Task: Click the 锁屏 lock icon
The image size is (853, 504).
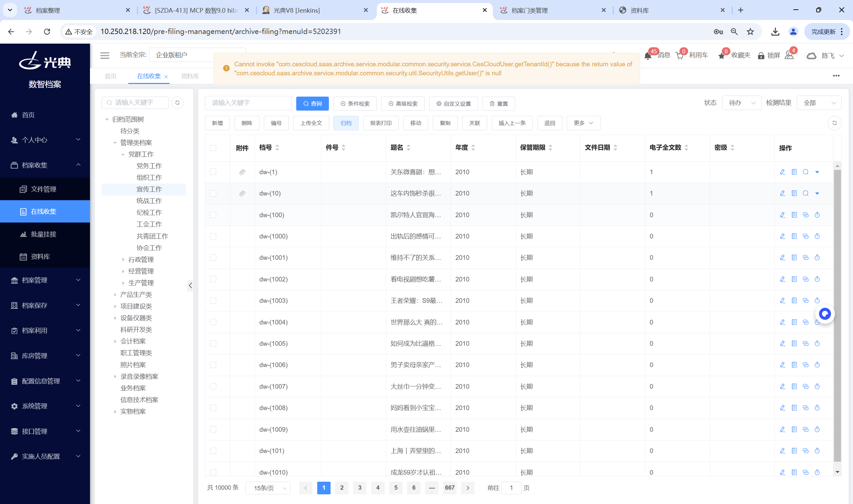Action: 761,56
